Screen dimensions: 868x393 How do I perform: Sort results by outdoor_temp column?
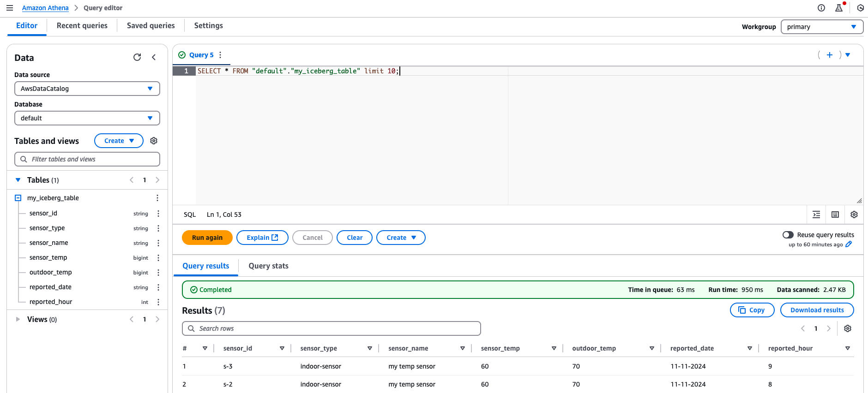(x=652, y=348)
